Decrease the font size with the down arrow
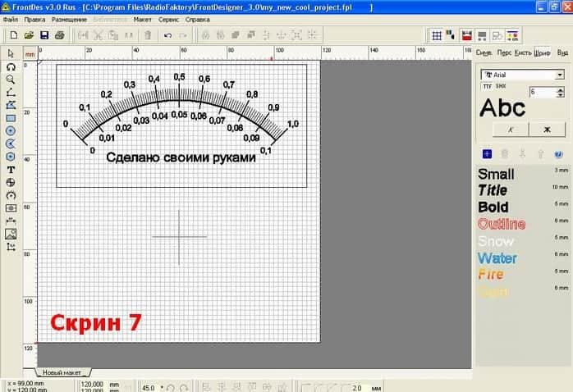The height and width of the screenshot is (392, 573). (560, 95)
